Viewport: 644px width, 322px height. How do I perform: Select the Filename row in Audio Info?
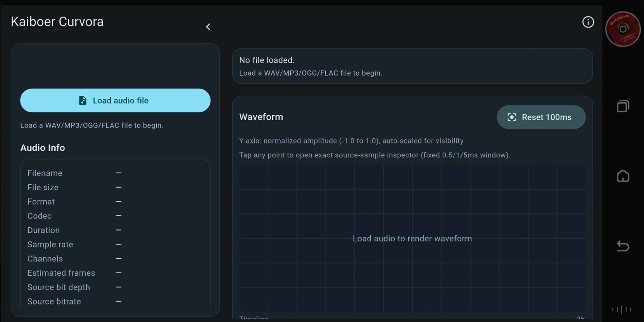click(x=115, y=173)
